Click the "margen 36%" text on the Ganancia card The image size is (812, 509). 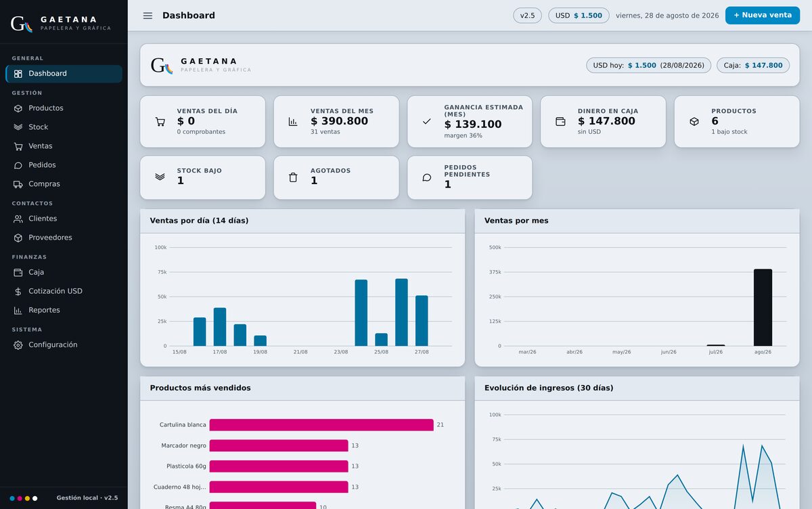coord(464,136)
